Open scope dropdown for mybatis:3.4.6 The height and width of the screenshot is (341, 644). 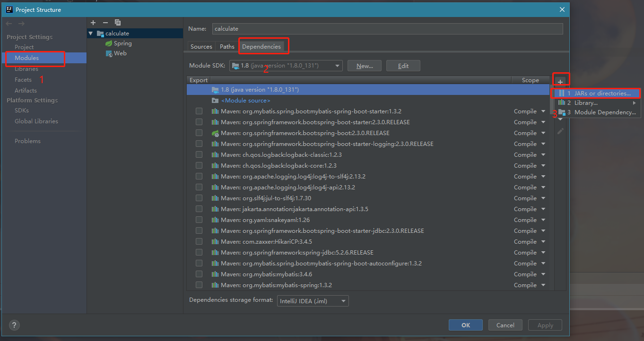[x=543, y=274]
